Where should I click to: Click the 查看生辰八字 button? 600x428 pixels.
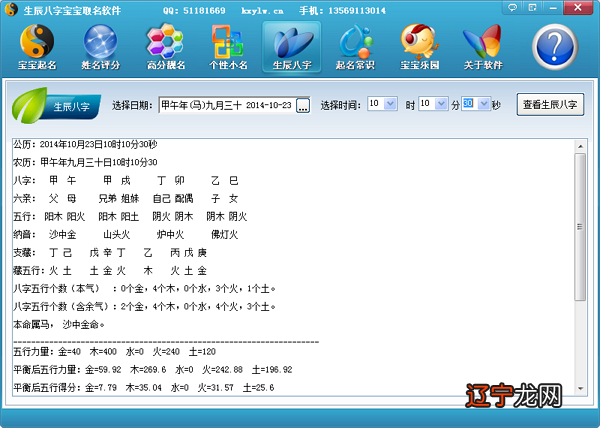click(550, 104)
